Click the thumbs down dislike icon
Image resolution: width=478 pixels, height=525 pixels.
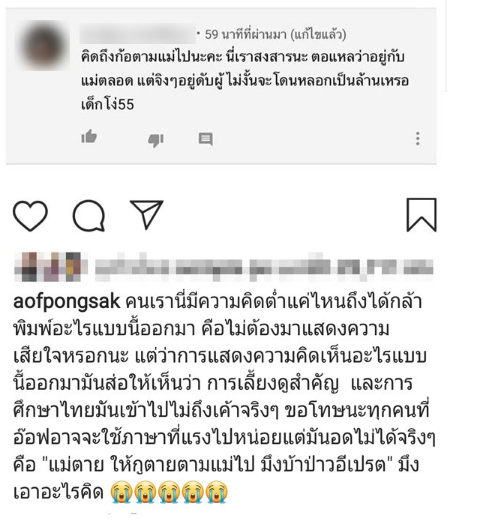156,140
